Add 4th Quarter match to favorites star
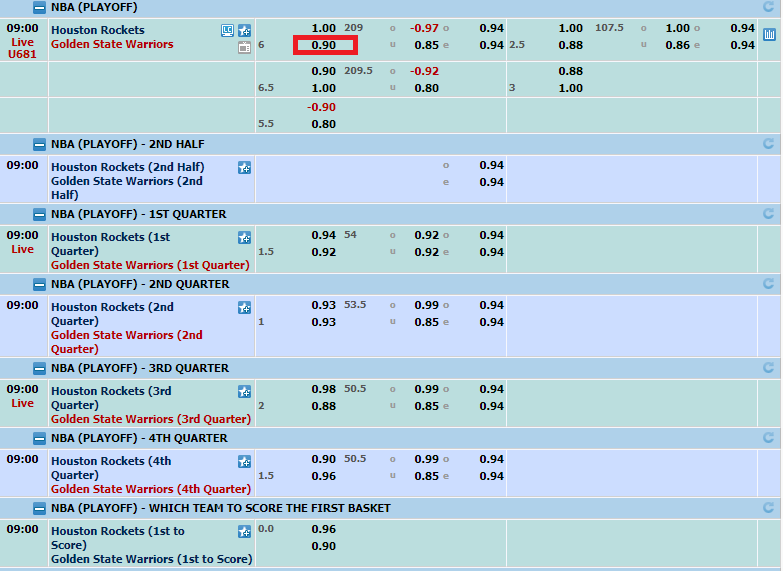This screenshot has height=571, width=783. tap(244, 462)
